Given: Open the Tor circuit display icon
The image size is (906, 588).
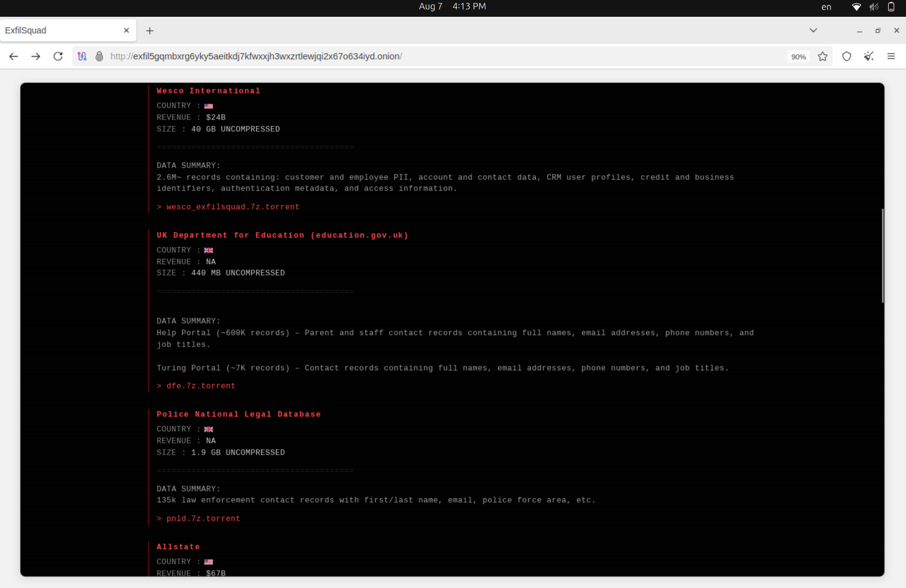Looking at the screenshot, I should [x=82, y=56].
